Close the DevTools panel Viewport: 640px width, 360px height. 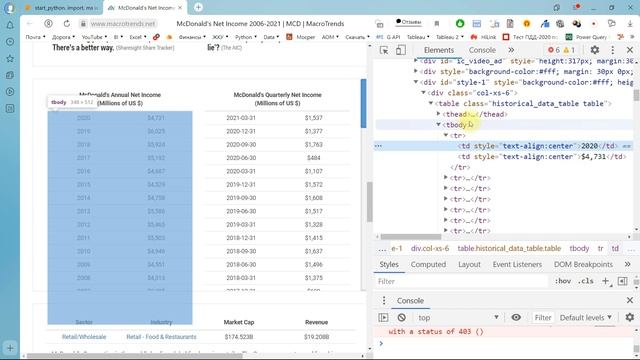pos(630,50)
